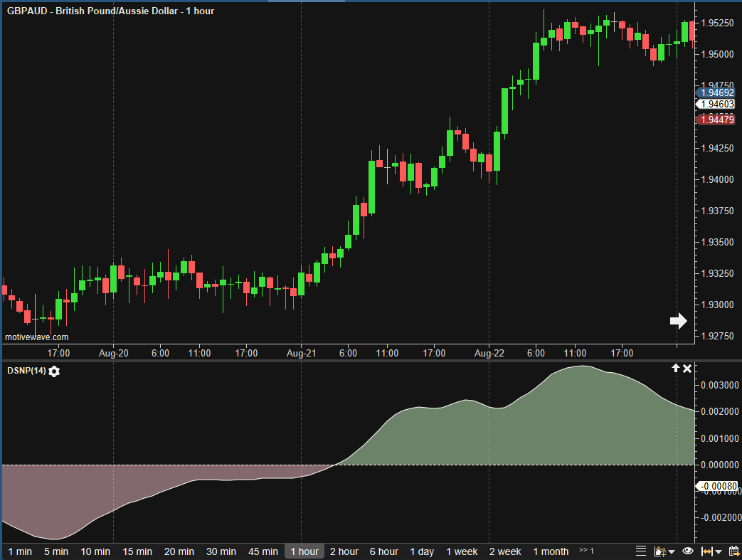Open the horizontal lines menu icon
Image resolution: width=742 pixels, height=560 pixels.
640,551
